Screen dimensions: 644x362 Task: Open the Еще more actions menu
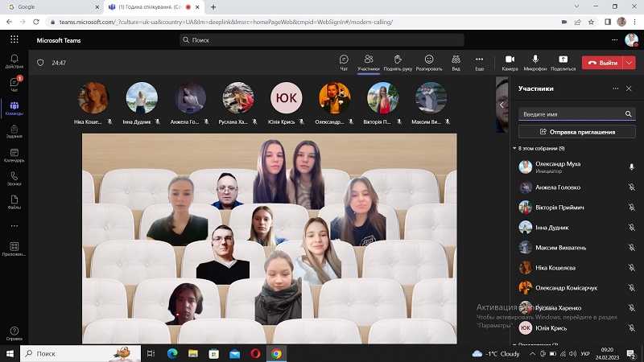pyautogui.click(x=479, y=62)
